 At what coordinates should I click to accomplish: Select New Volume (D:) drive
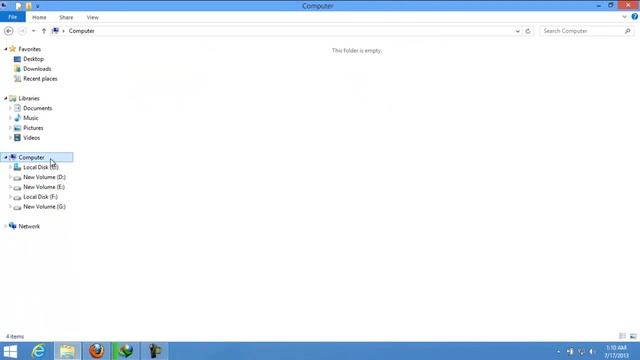click(44, 177)
